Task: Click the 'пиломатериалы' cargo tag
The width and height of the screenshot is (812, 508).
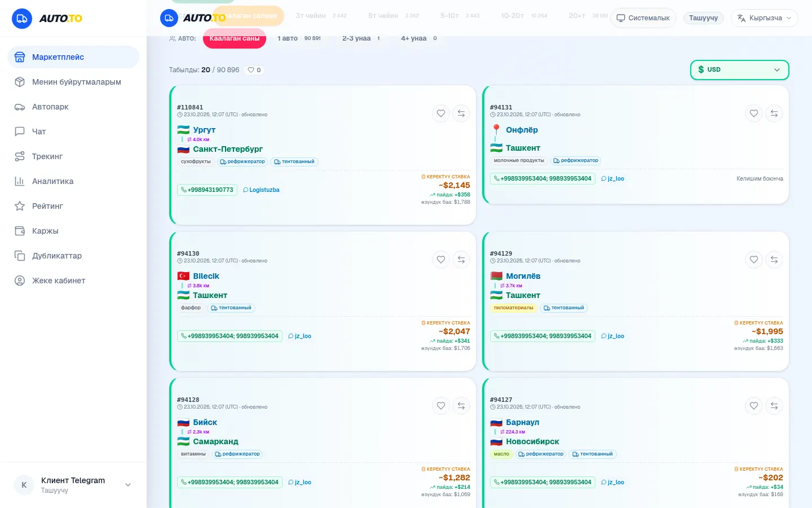Action: 514,308
